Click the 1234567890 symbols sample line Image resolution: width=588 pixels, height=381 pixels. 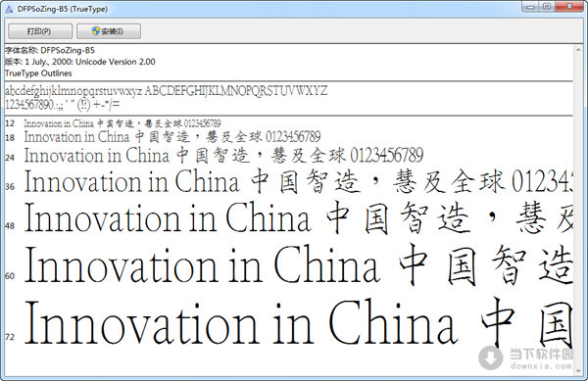(x=63, y=105)
